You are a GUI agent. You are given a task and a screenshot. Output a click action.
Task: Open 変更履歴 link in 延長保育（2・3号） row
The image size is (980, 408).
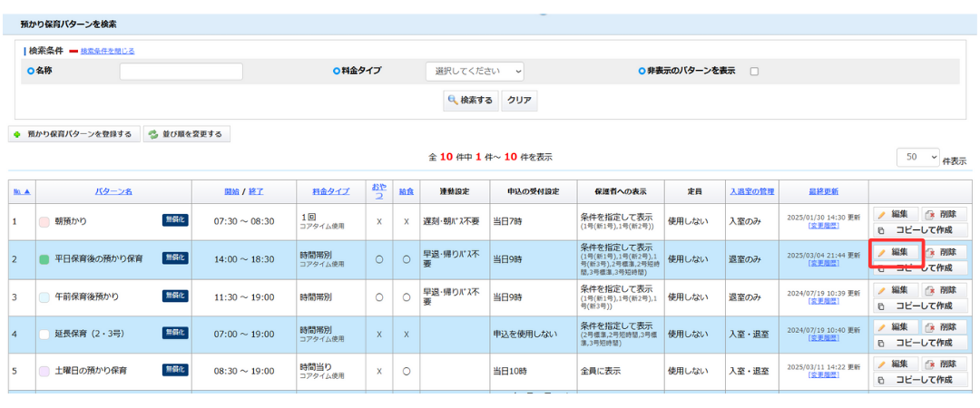click(823, 338)
